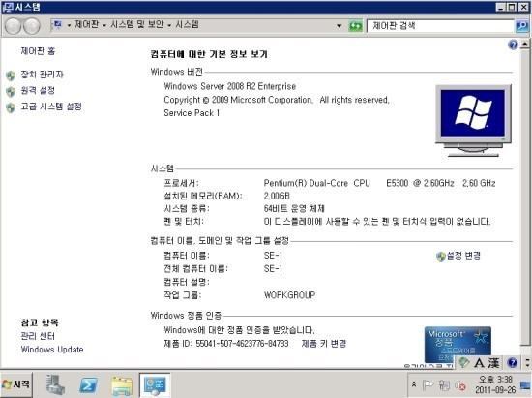The width and height of the screenshot is (532, 398).
Task: Open 제어판 breadcrumb in address bar
Action: coord(86,24)
